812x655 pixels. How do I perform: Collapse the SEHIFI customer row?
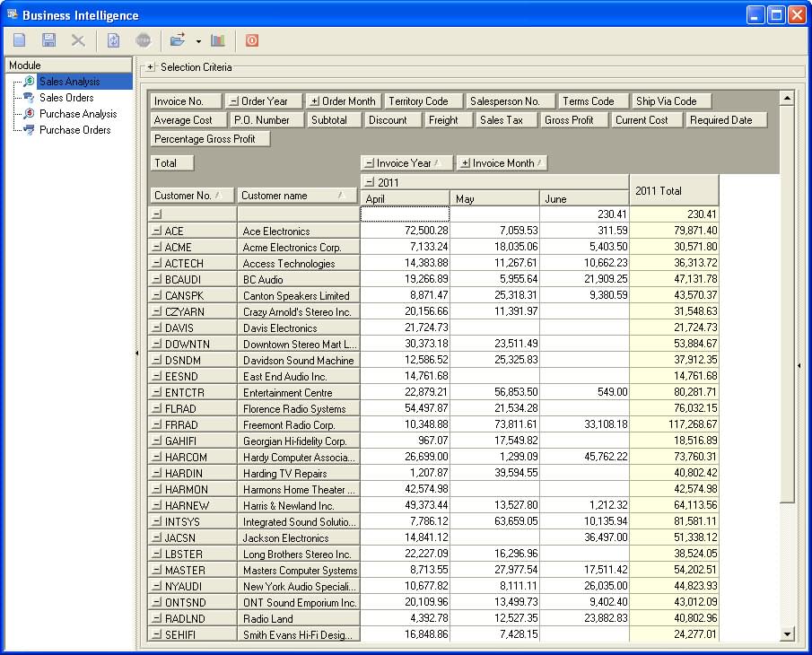(157, 634)
